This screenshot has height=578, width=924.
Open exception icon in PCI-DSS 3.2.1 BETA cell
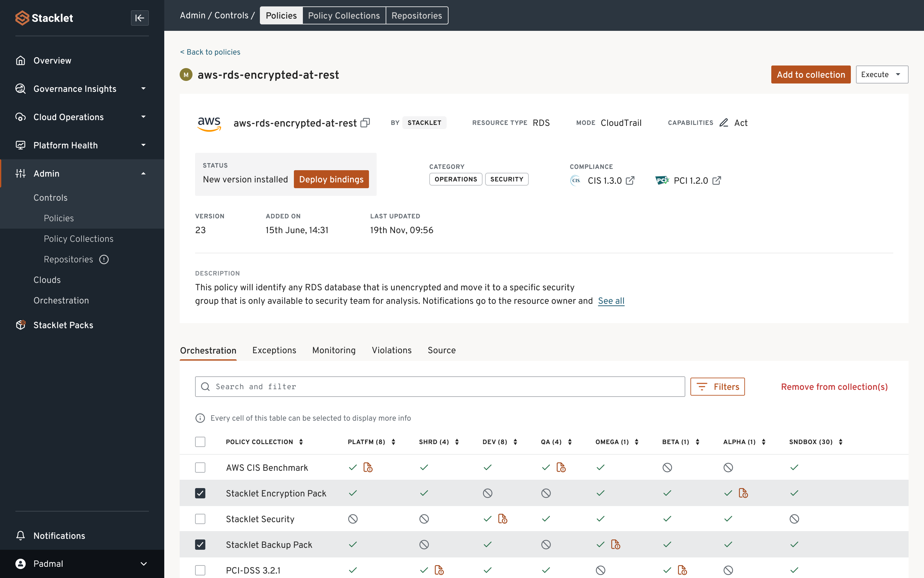tap(682, 570)
